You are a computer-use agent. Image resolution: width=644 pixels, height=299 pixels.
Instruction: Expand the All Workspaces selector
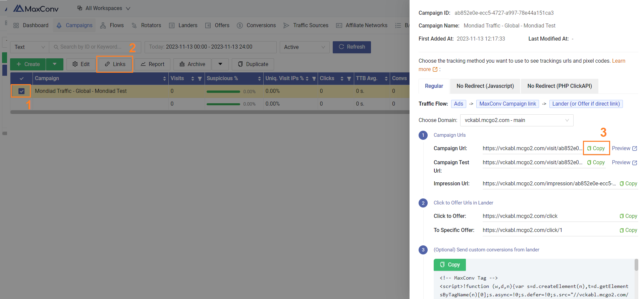click(104, 8)
